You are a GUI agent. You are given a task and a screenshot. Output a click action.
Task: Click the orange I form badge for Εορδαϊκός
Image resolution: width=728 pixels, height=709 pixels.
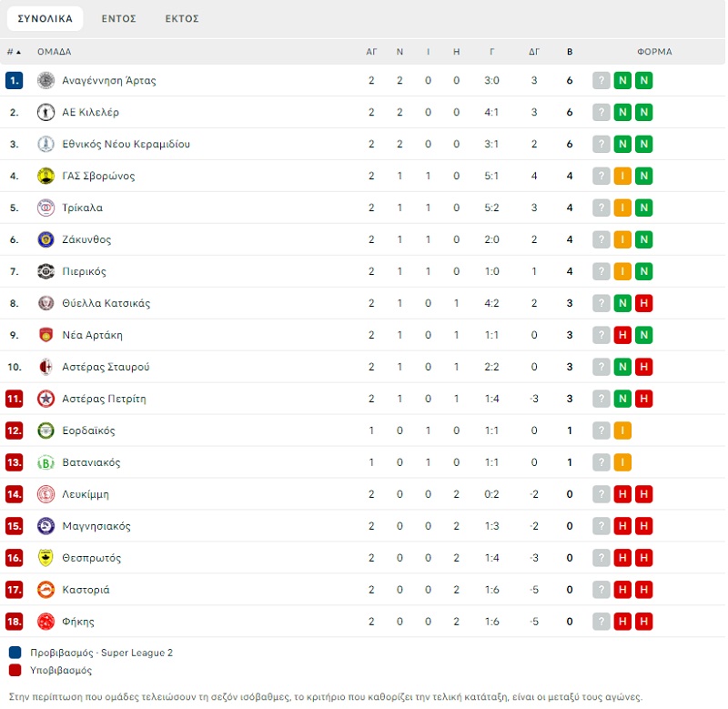622,430
